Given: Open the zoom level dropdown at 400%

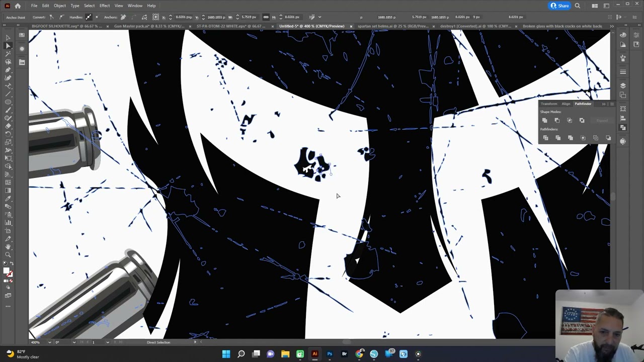Looking at the screenshot, I should point(49,342).
